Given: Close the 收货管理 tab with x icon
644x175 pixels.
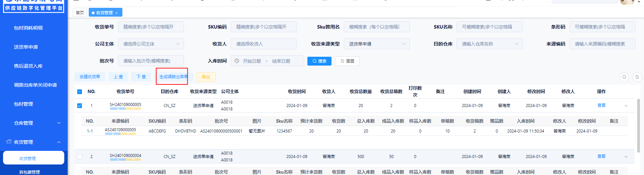Looking at the screenshot, I should [x=117, y=13].
